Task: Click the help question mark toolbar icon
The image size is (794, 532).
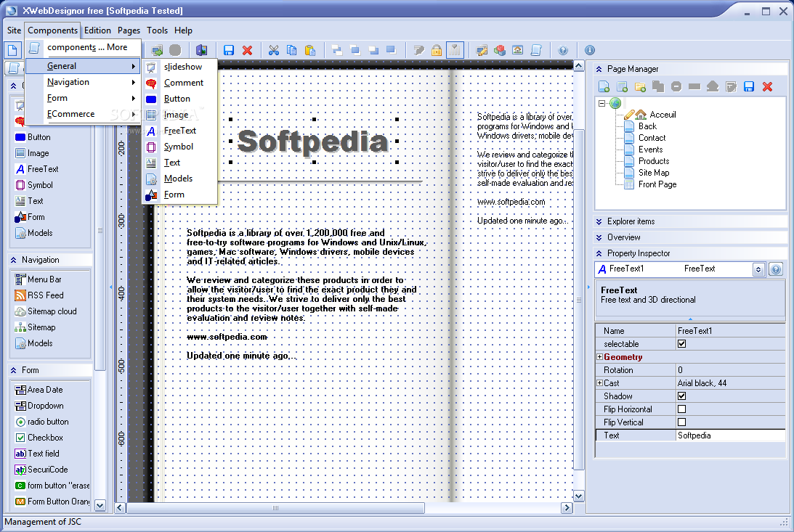Action: pos(563,50)
